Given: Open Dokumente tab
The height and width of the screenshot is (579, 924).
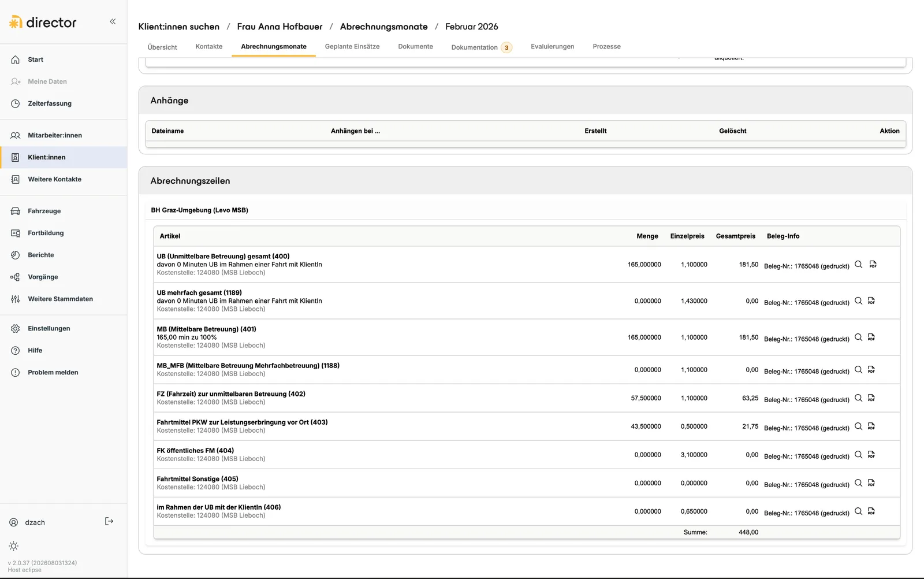Looking at the screenshot, I should point(415,46).
